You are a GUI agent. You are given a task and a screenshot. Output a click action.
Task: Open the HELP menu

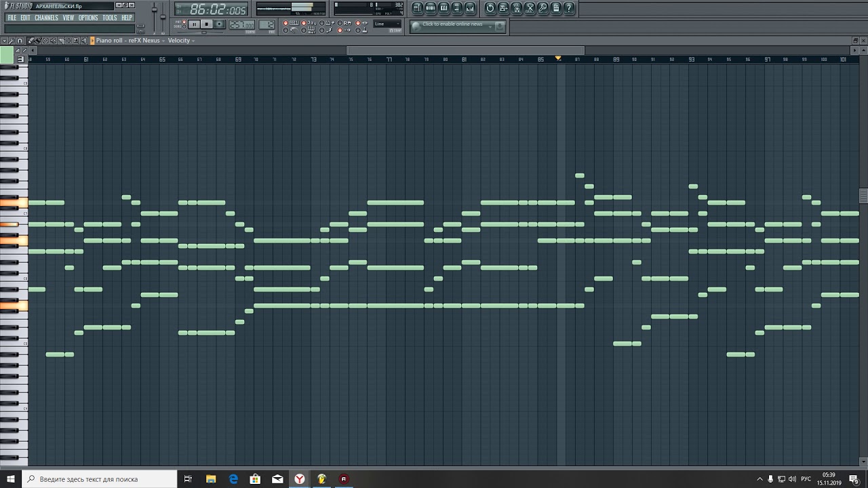tap(127, 18)
